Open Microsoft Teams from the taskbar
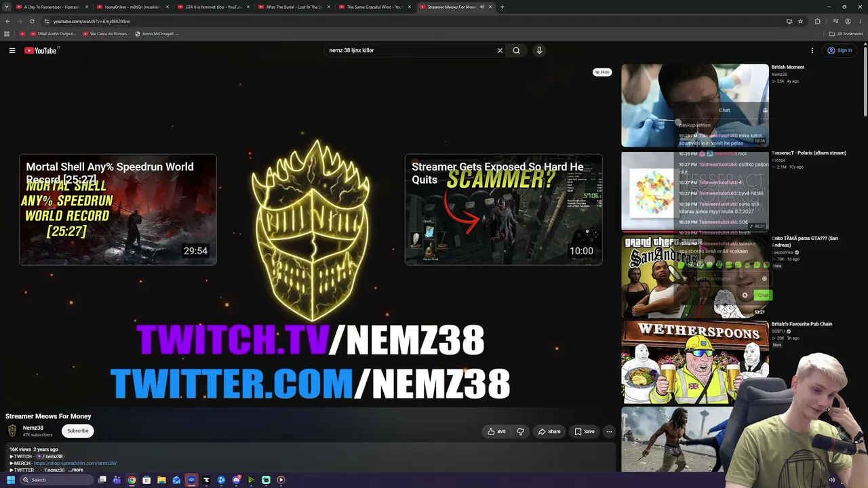The height and width of the screenshot is (488, 868). (x=117, y=480)
